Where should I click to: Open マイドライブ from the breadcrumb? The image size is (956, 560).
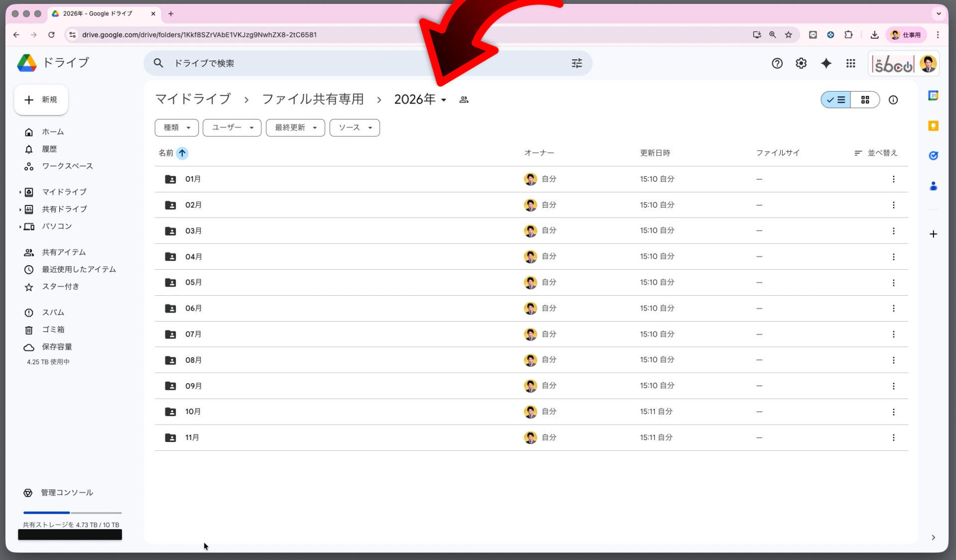click(x=192, y=99)
